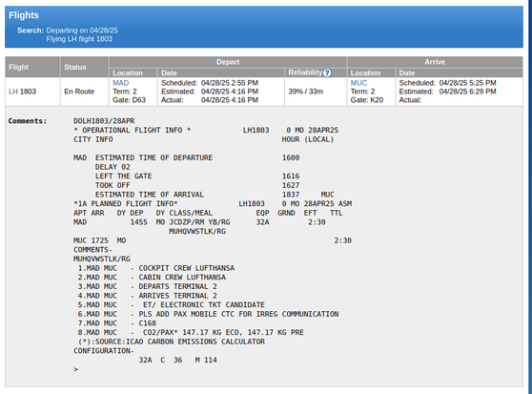532x394 pixels.
Task: Click the ICAO CARBON EMISSIONS CALCULATOR line
Action: coord(171,342)
